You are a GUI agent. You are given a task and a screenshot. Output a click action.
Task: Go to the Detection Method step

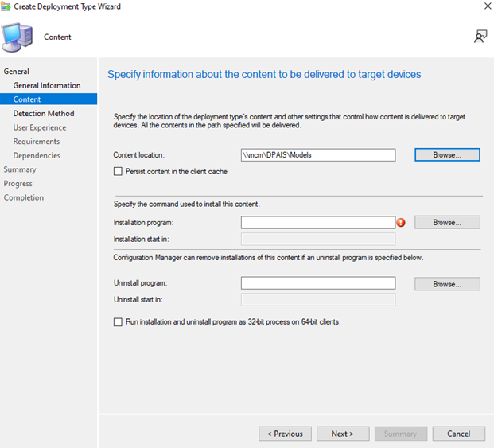44,114
